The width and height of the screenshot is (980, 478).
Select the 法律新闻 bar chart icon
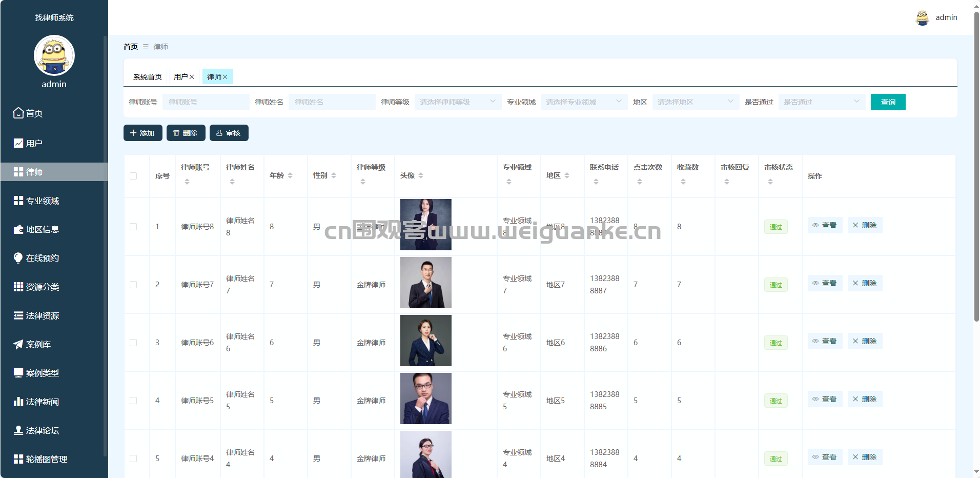pos(18,402)
